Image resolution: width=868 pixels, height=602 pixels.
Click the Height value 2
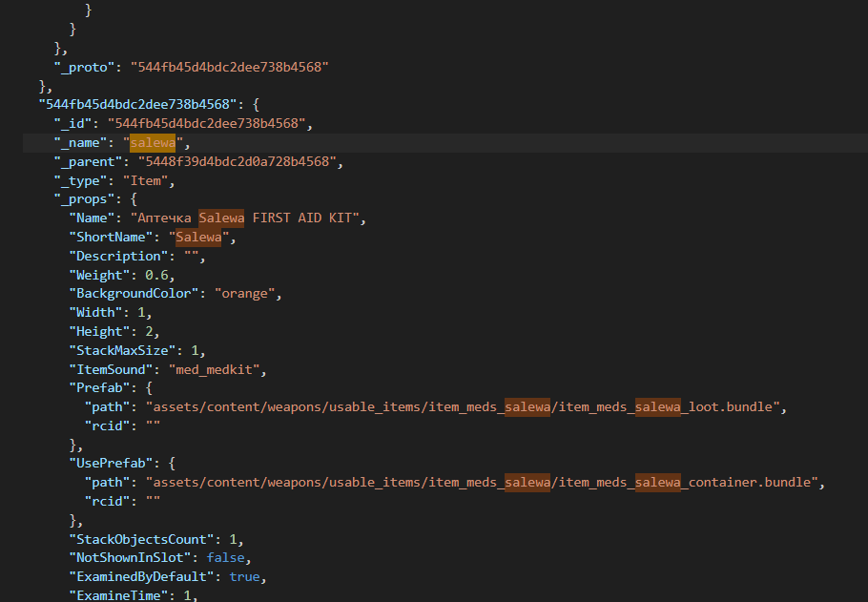click(x=149, y=332)
